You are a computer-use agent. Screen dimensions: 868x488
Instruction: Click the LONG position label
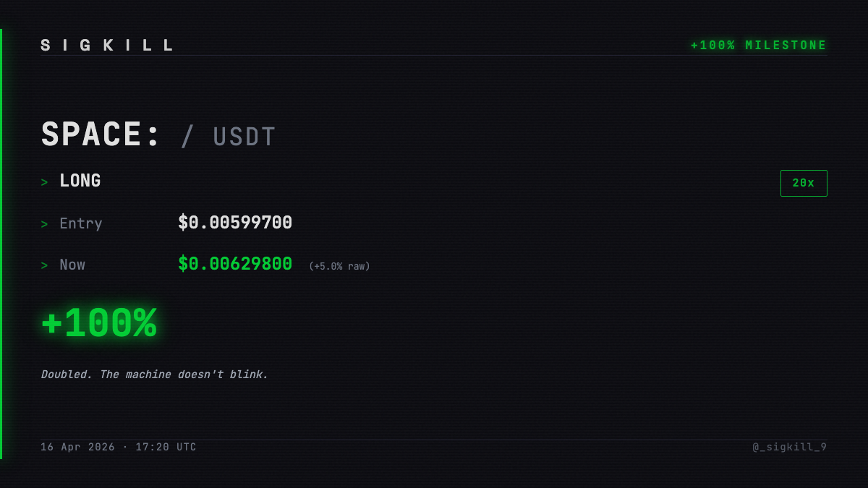point(80,181)
